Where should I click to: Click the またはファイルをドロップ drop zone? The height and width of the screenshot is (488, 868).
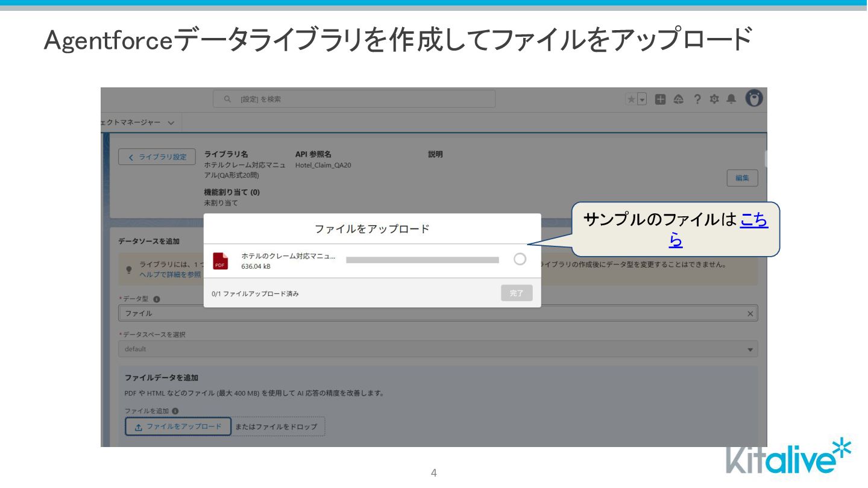point(278,427)
